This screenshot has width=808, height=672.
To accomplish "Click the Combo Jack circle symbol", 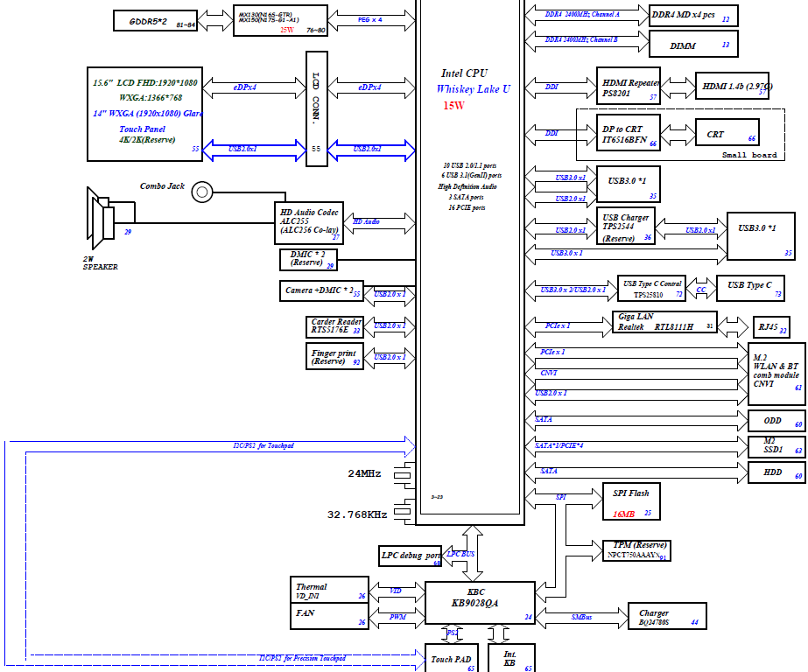I will point(202,192).
